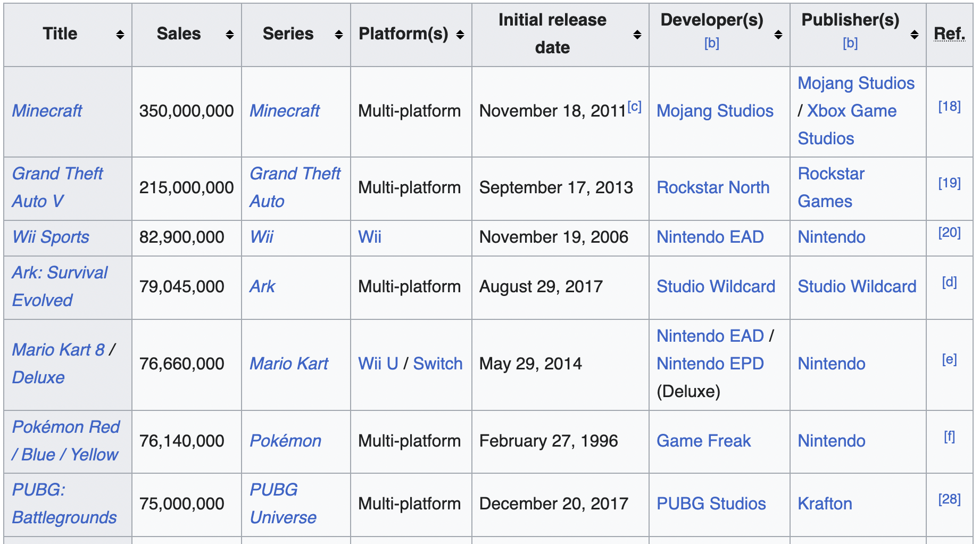
Task: Open Nintendo EAD link in Wii Sports row
Action: [x=710, y=237]
